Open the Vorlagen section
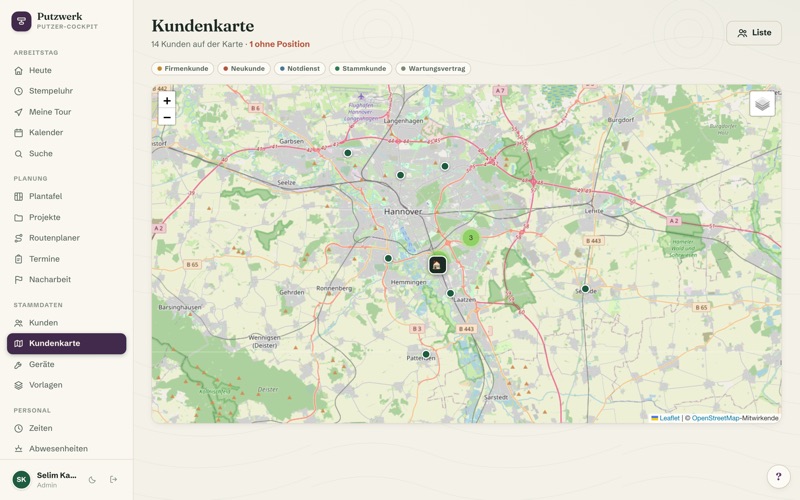This screenshot has width=800, height=500. (x=66, y=385)
